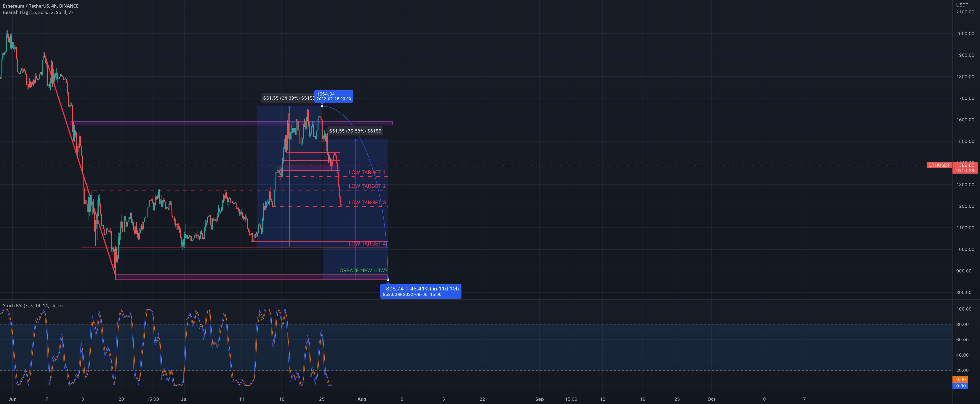Click the 2000.00 price axis label
Screen dimensions: 980x404
coord(965,34)
